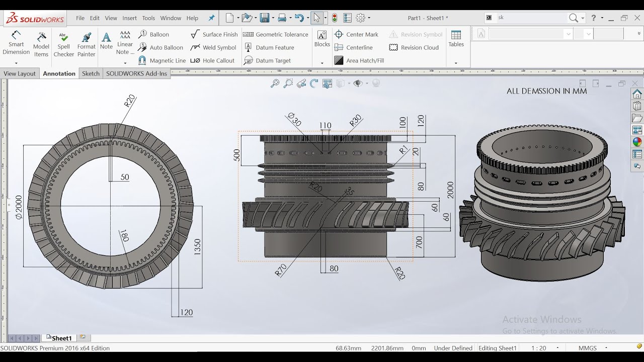Click the Auto Balloon button

click(x=160, y=47)
